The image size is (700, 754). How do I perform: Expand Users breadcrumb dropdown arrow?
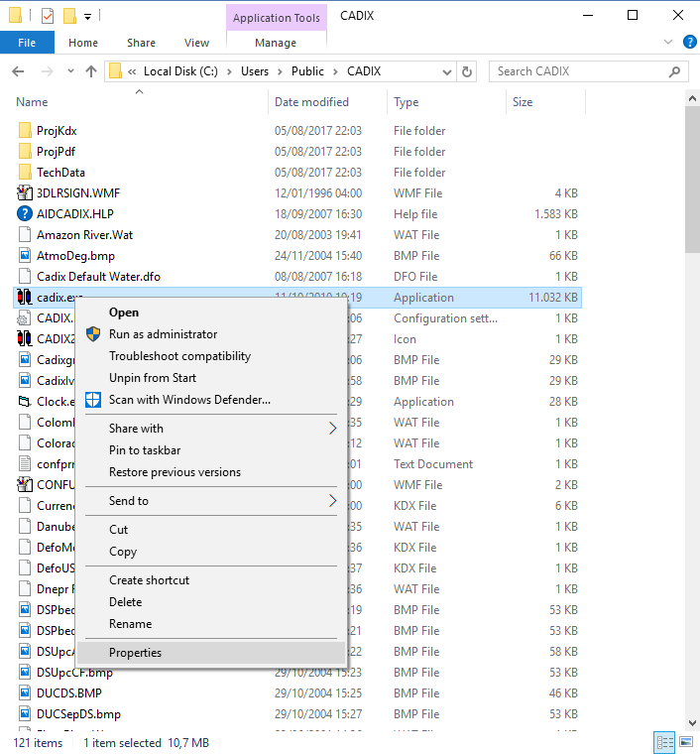(x=280, y=71)
